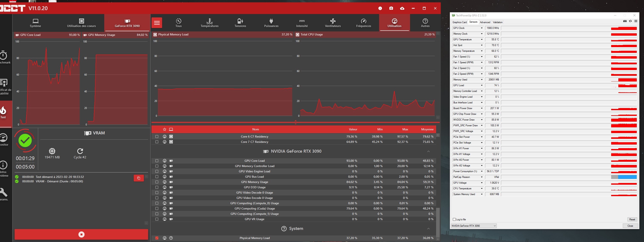This screenshot has width=644, height=242.
Task: Click the cloud upload icon
Action: (402, 8)
